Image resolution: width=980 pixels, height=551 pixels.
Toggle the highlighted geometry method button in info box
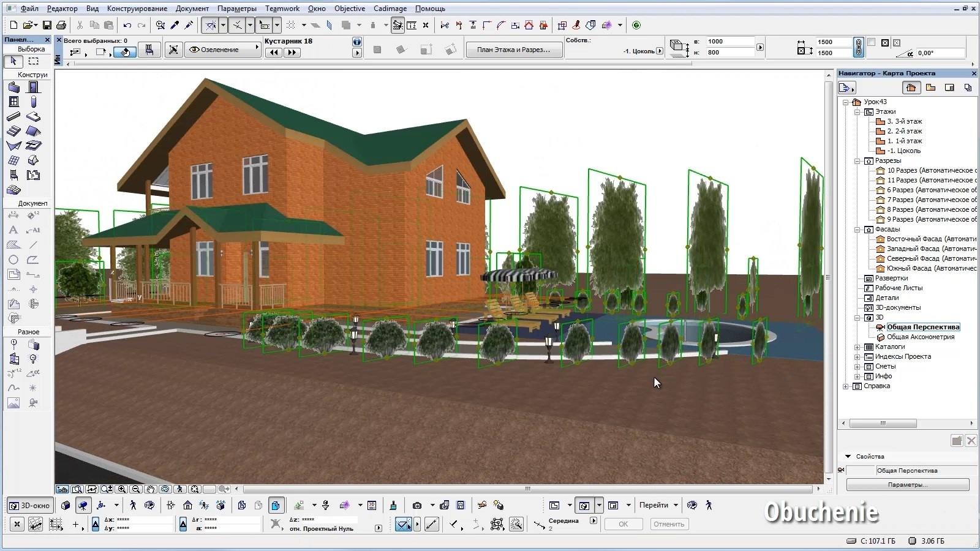point(125,52)
